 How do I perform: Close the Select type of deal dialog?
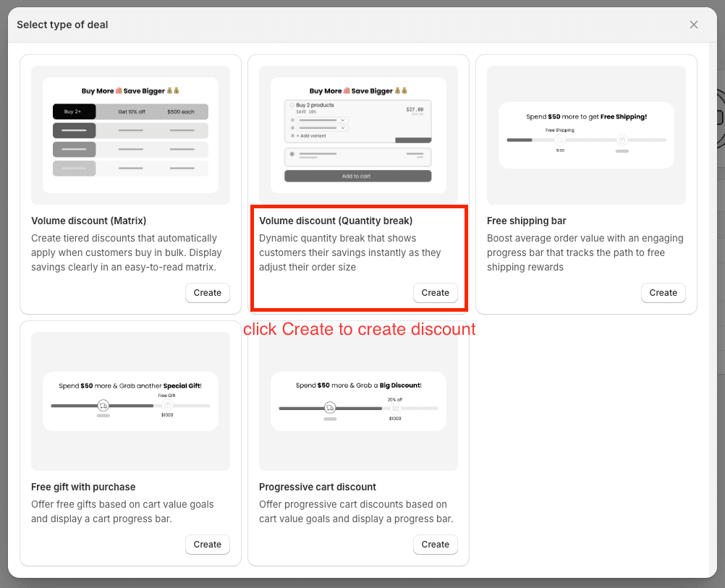click(x=694, y=25)
